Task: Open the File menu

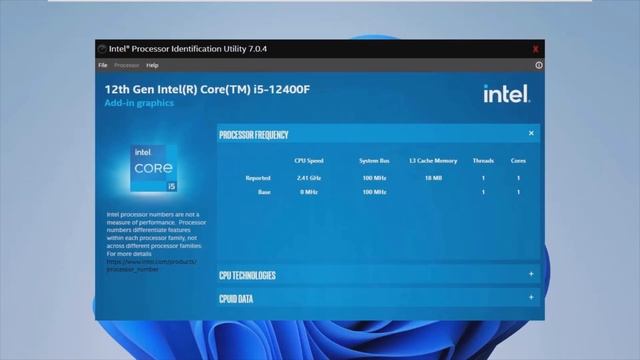Action: 102,65
